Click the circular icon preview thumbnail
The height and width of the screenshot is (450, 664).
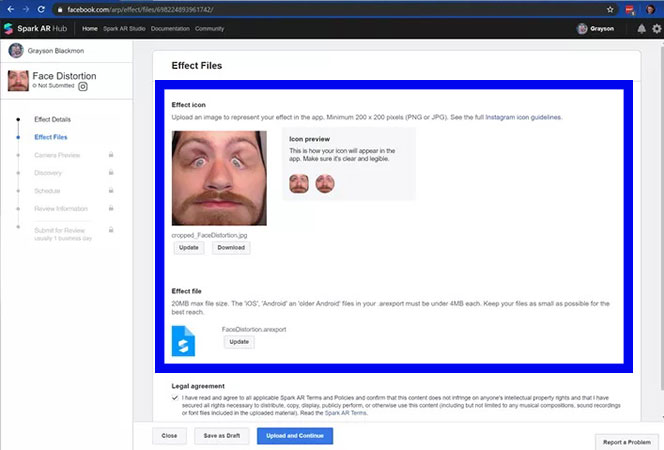[x=325, y=184]
